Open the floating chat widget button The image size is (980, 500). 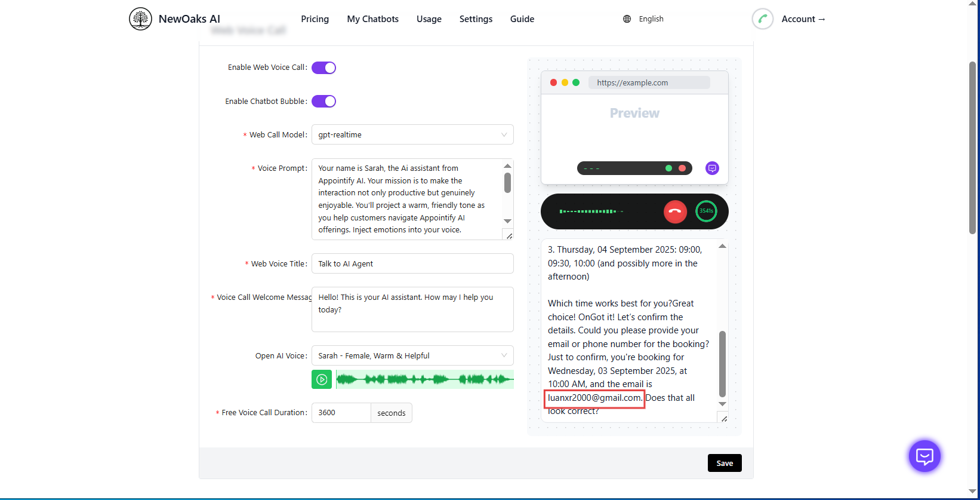tap(924, 456)
